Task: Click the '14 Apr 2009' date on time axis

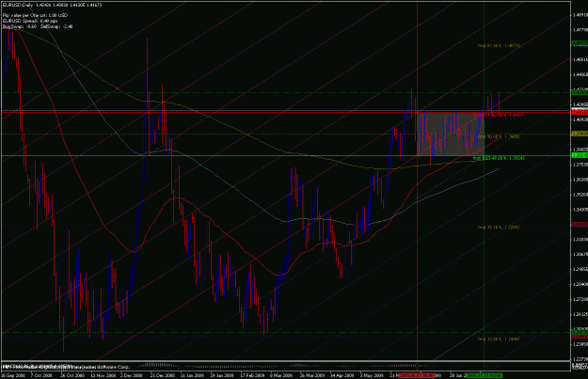Action: [342, 375]
